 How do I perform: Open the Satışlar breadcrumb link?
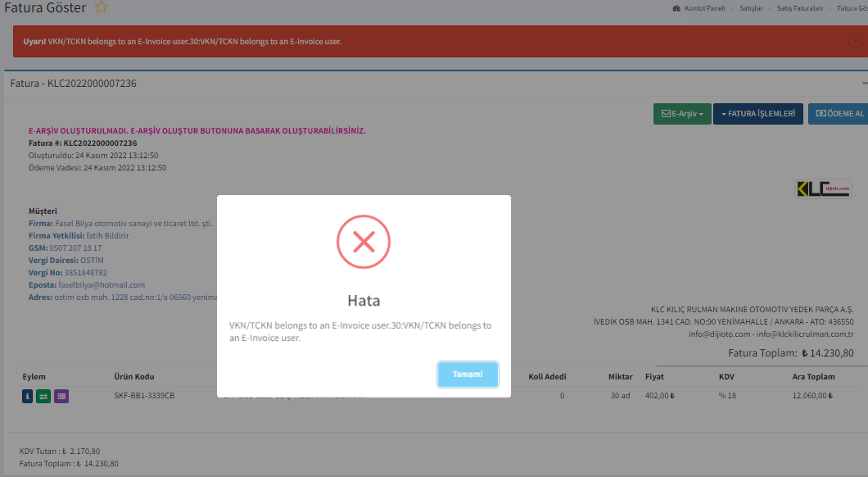click(752, 8)
